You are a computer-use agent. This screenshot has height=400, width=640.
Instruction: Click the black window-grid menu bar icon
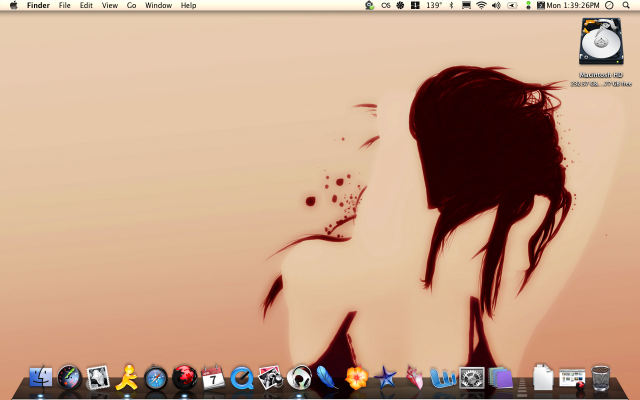[x=415, y=5]
